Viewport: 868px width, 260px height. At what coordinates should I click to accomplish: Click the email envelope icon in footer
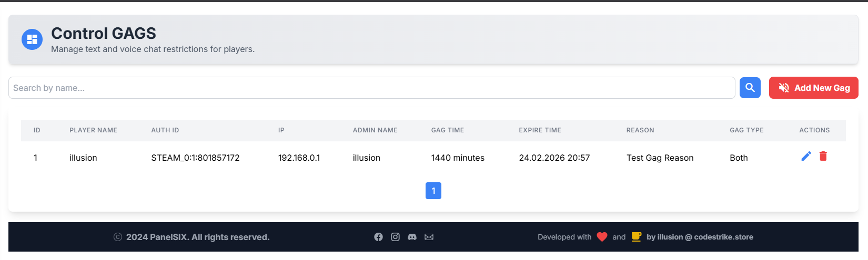(x=429, y=237)
